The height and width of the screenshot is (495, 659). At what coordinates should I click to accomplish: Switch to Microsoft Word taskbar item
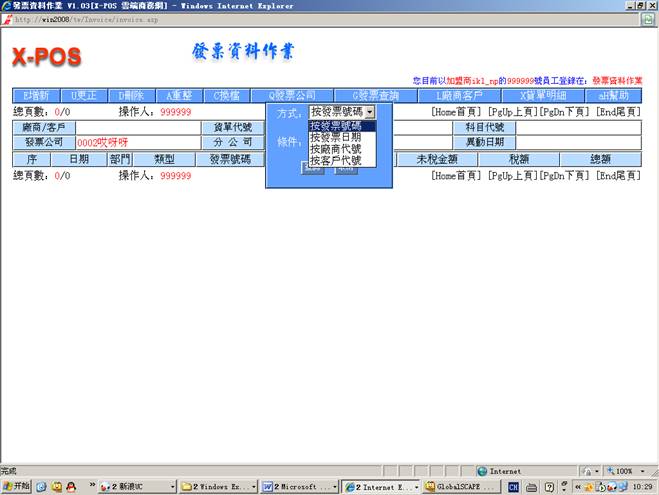(x=298, y=486)
